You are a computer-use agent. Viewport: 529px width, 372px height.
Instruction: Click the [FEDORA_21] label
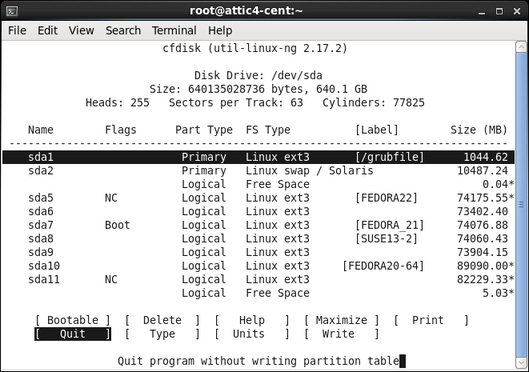point(389,225)
